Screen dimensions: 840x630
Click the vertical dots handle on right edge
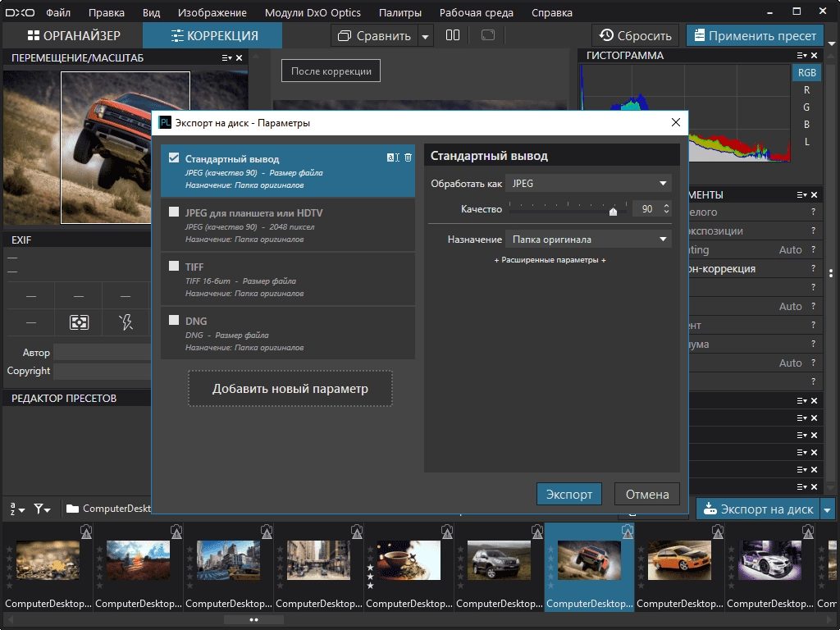pyautogui.click(x=831, y=273)
